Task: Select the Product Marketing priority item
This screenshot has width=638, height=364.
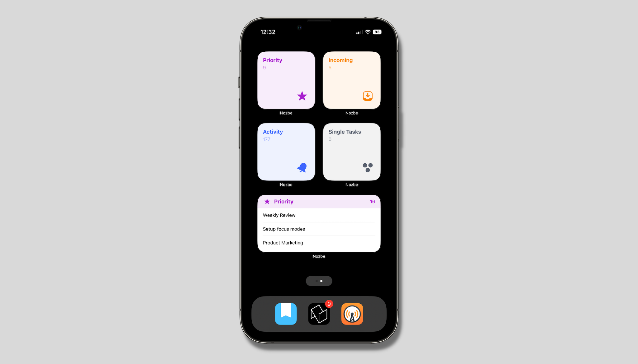Action: pyautogui.click(x=319, y=242)
